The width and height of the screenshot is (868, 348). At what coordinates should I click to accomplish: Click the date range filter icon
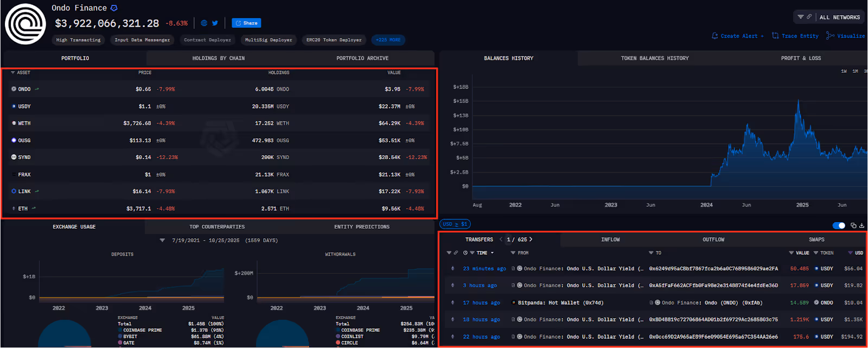(162, 240)
